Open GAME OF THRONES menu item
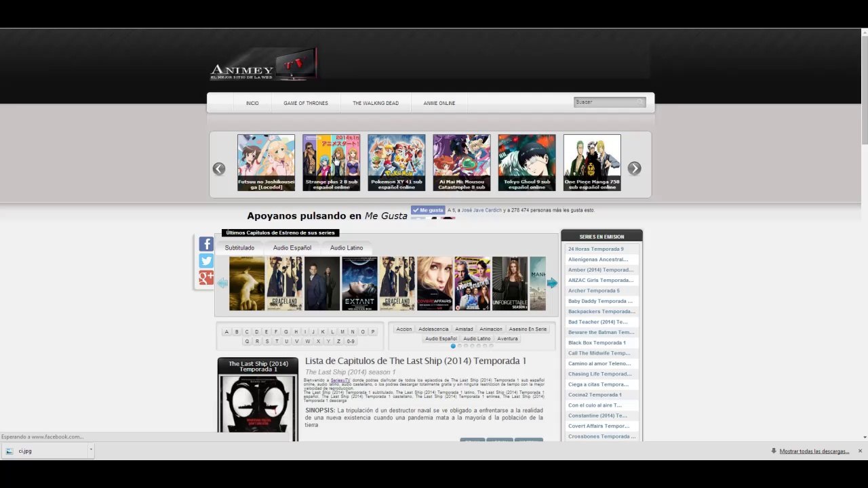The height and width of the screenshot is (488, 868). pyautogui.click(x=306, y=104)
